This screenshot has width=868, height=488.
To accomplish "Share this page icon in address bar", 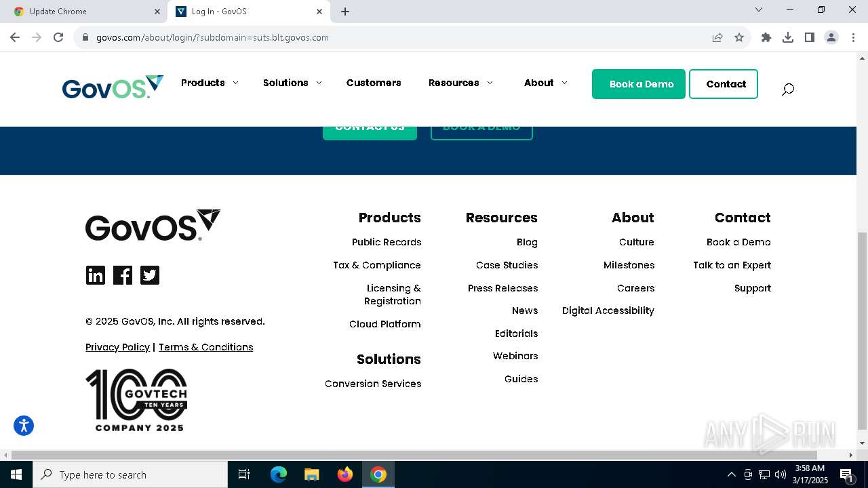I will (x=717, y=37).
